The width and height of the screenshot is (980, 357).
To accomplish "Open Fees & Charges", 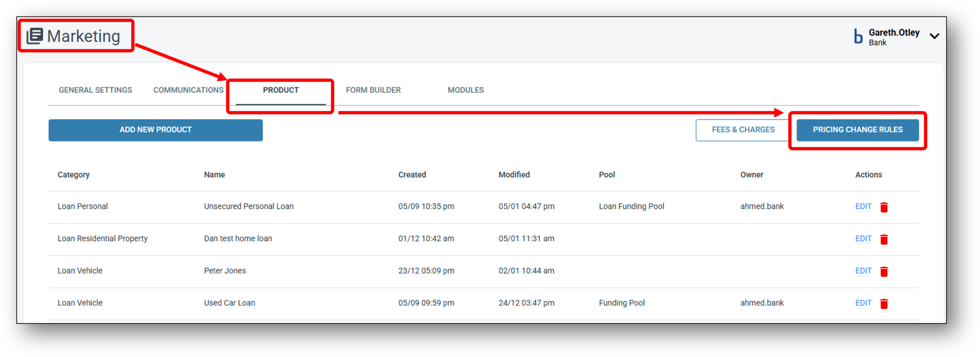I will (x=743, y=130).
